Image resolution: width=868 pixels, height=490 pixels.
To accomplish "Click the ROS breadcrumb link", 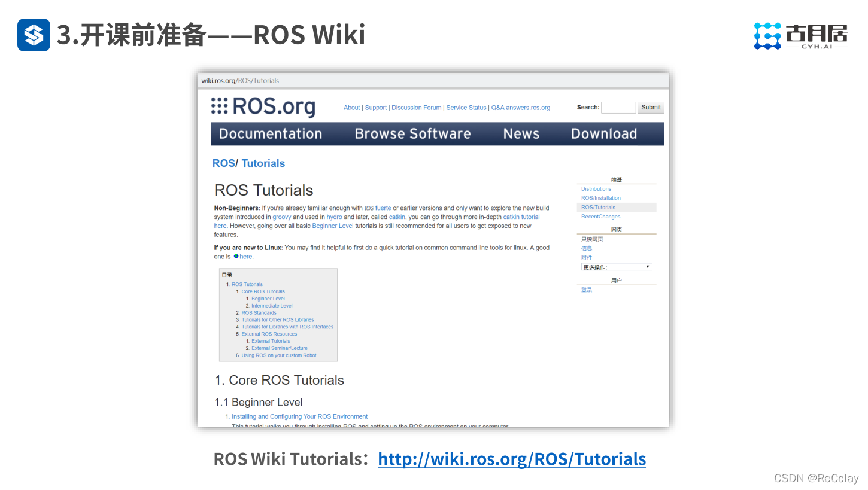I will point(224,163).
